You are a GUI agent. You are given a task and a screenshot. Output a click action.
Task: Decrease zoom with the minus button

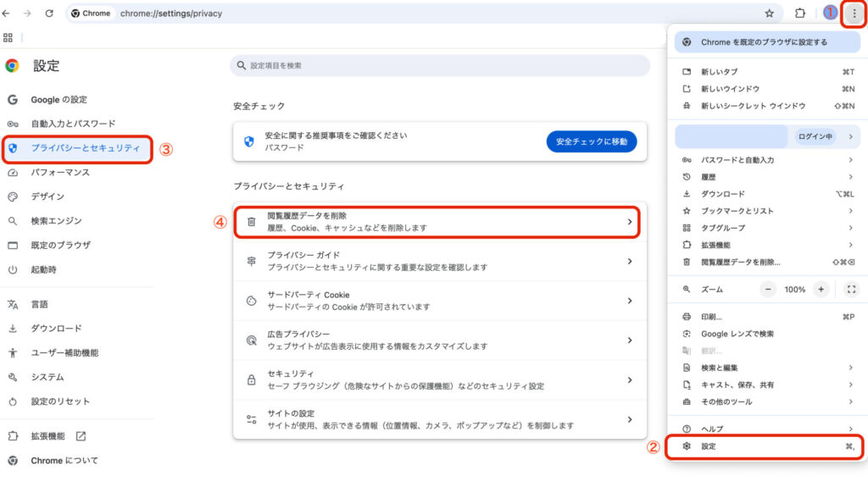[x=768, y=290]
